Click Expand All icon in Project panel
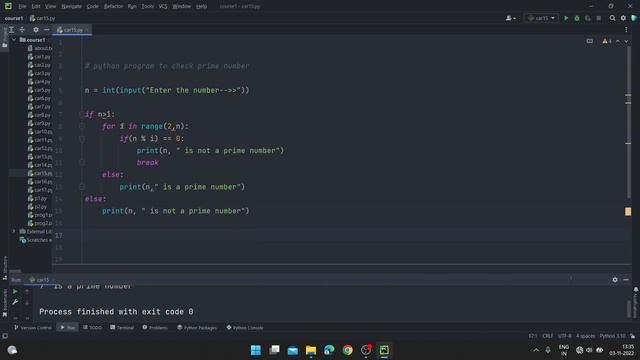640x360 pixels. [11, 30]
